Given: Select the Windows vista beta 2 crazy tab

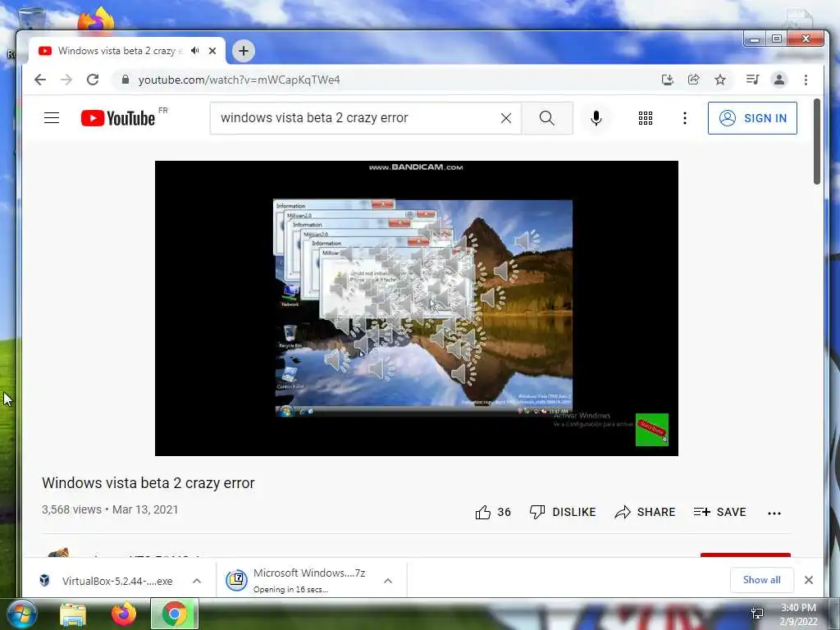Looking at the screenshot, I should point(121,51).
